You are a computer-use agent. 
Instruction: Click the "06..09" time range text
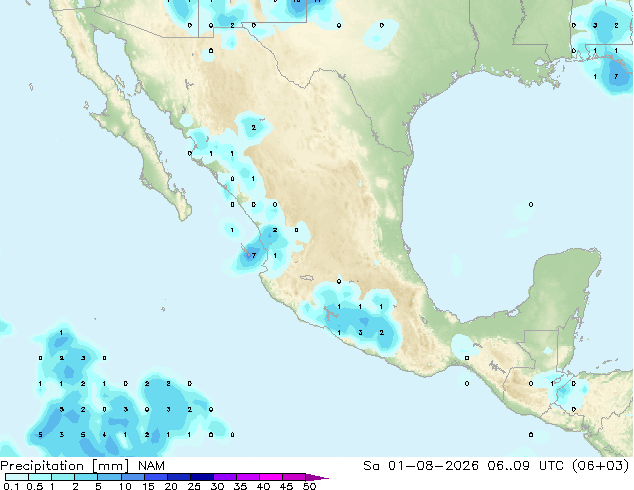[508, 466]
